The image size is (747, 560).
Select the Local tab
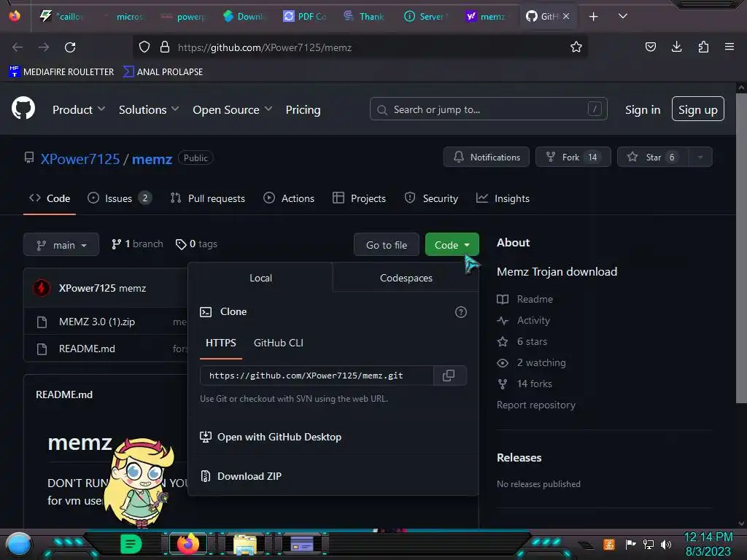tap(260, 278)
